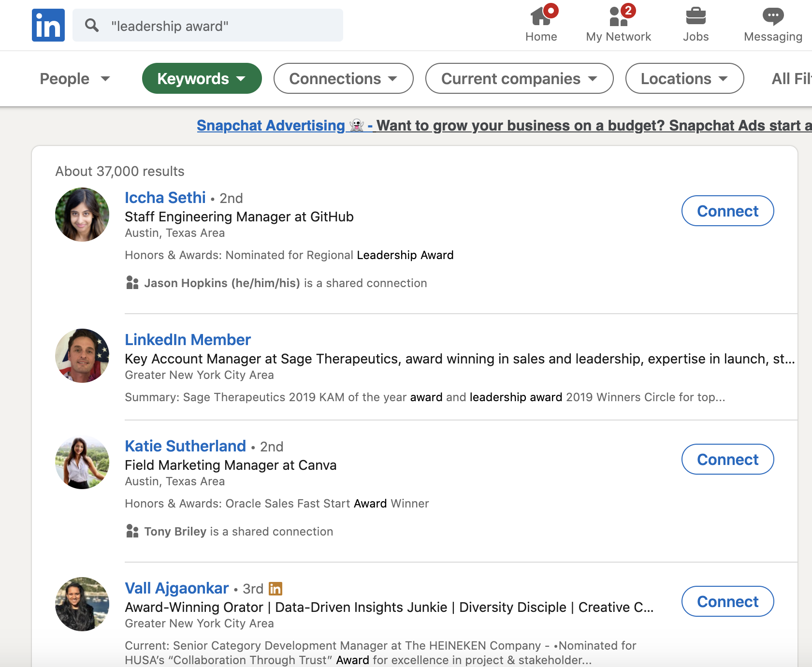Connect with Iccha Sethi

tap(728, 211)
